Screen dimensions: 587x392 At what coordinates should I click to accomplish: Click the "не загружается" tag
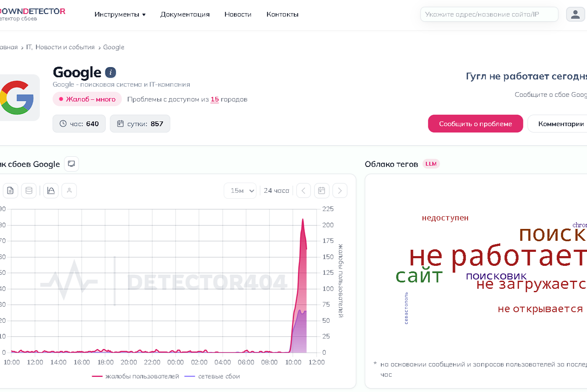click(x=531, y=284)
